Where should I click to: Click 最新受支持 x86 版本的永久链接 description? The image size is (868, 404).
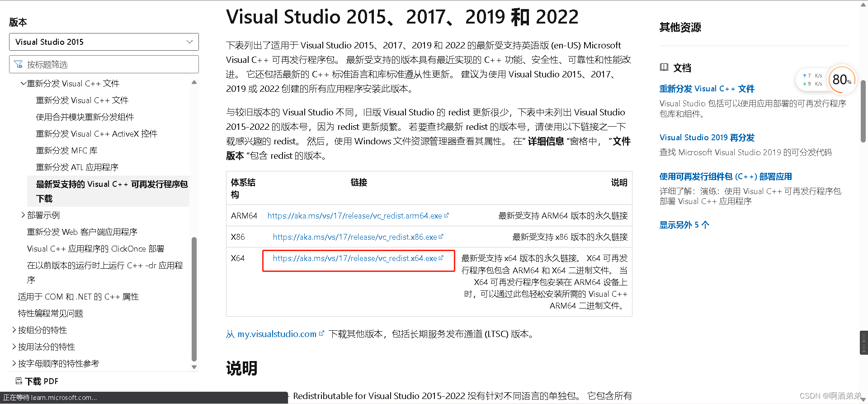coord(570,237)
